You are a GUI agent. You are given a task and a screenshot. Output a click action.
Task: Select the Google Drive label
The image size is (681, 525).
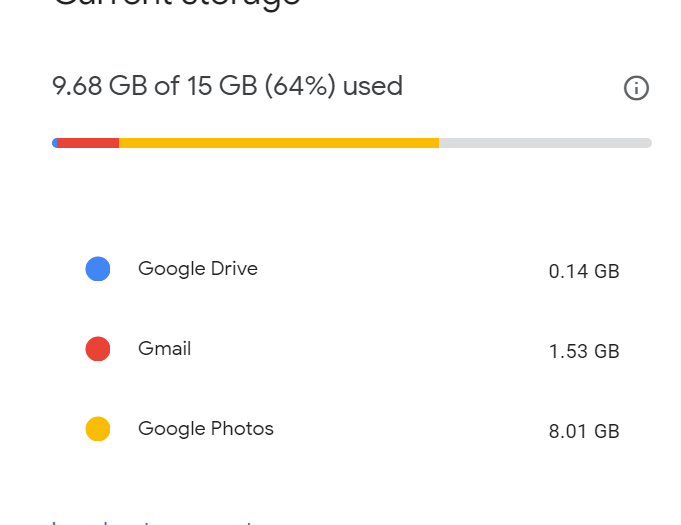tap(198, 269)
